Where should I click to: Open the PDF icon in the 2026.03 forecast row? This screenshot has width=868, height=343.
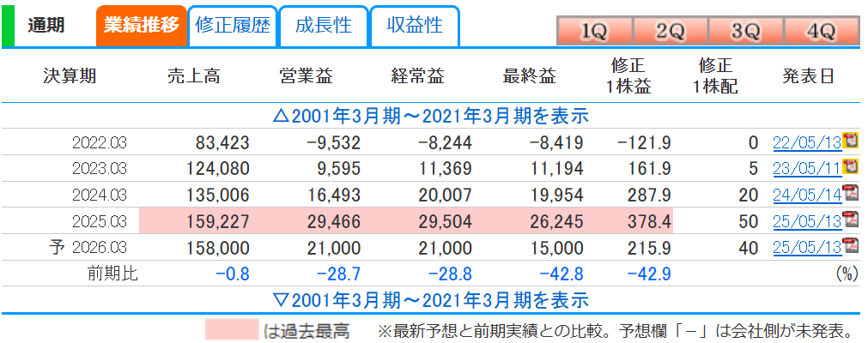pyautogui.click(x=851, y=248)
